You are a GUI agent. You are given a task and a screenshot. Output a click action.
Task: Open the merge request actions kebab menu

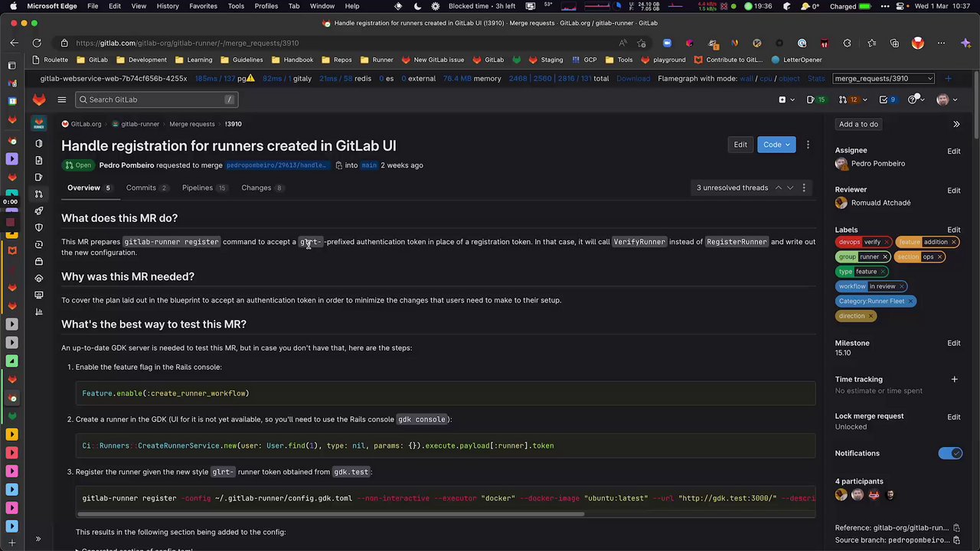(808, 145)
